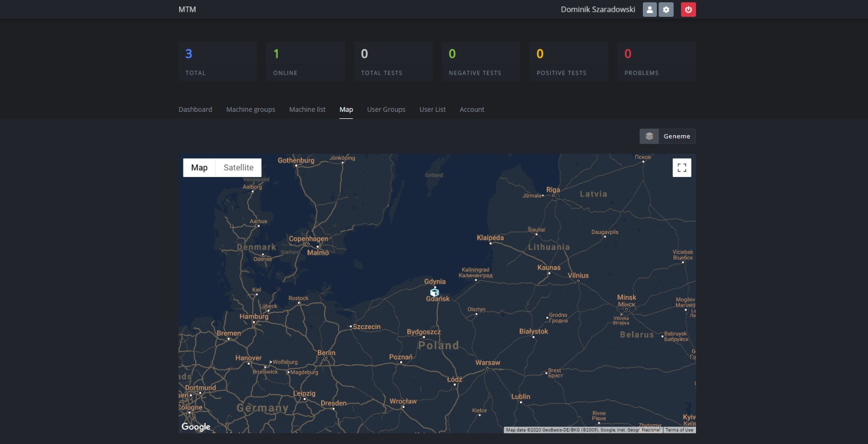Go to the Machine groups tab

(251, 110)
